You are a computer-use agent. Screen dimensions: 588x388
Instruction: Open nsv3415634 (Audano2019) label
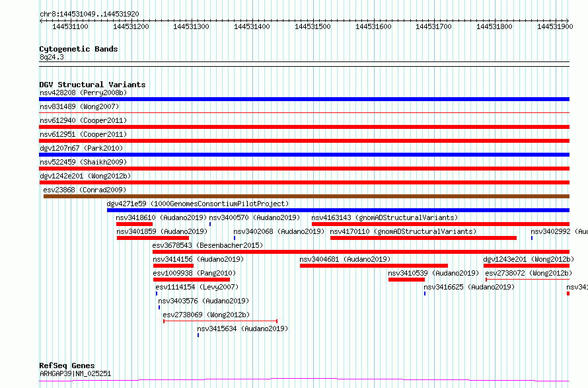242,329
